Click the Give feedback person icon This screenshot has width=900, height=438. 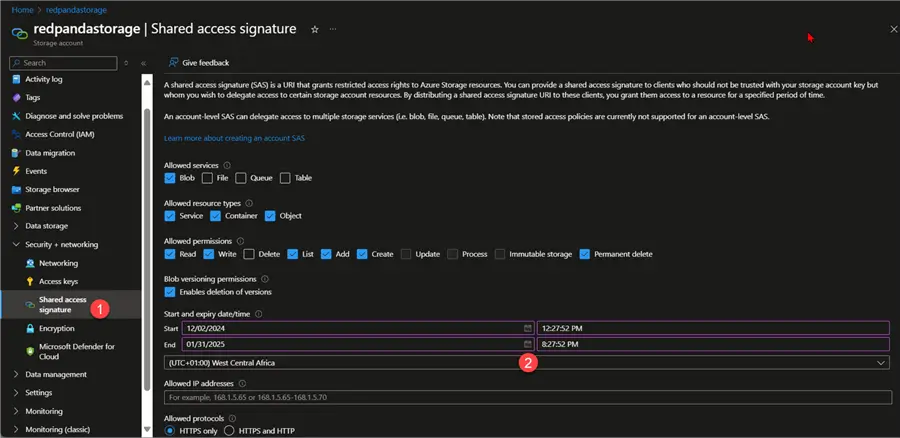tap(173, 63)
